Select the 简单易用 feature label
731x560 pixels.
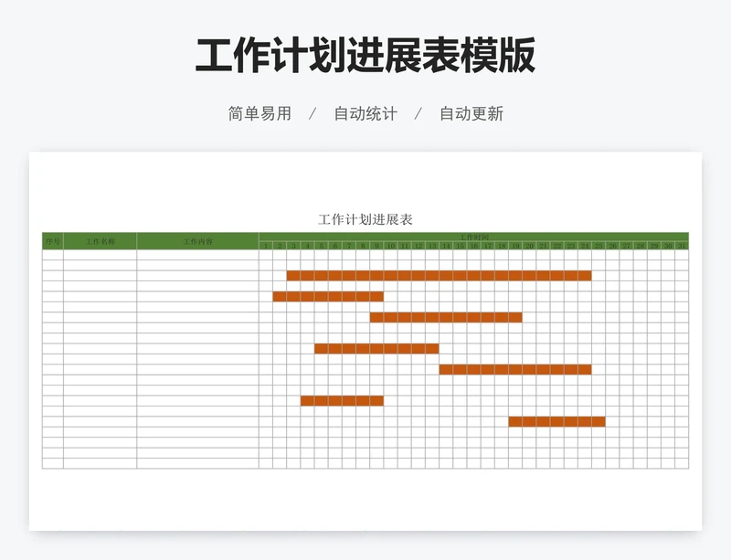click(x=260, y=113)
